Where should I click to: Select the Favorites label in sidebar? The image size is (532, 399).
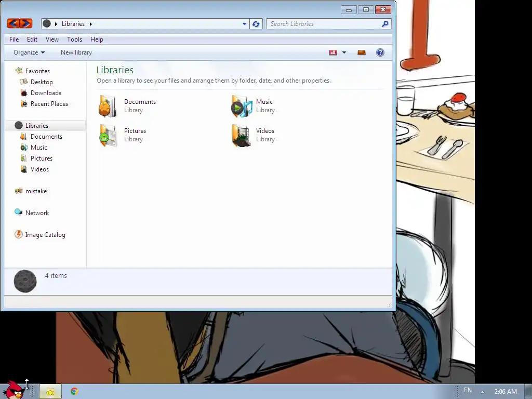(37, 71)
